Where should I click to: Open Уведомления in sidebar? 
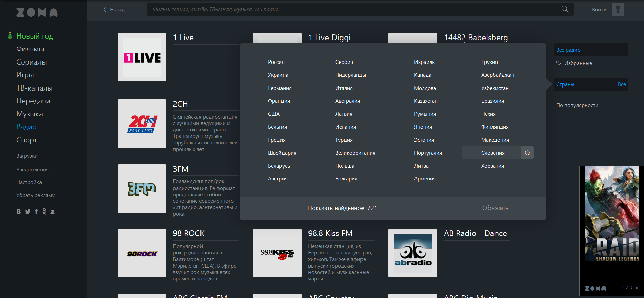pyautogui.click(x=32, y=170)
